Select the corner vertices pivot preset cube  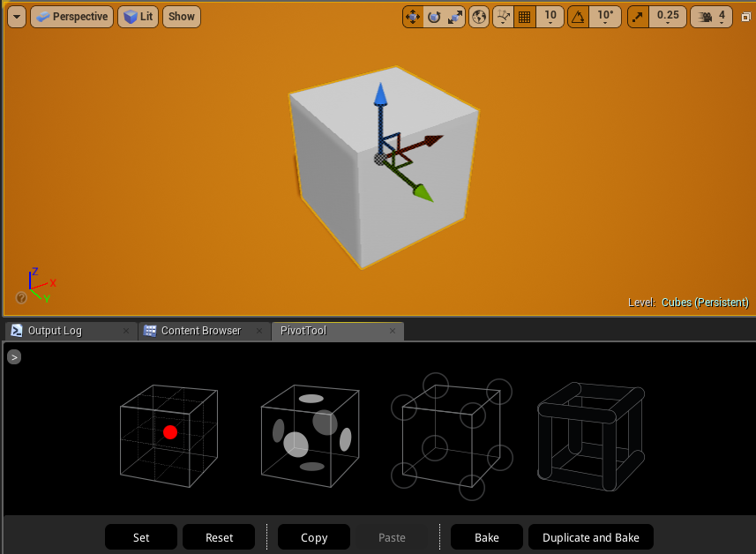[451, 436]
